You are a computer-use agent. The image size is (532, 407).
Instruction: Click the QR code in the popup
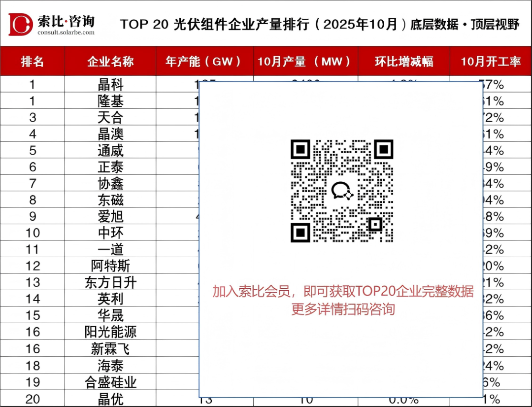[342, 191]
